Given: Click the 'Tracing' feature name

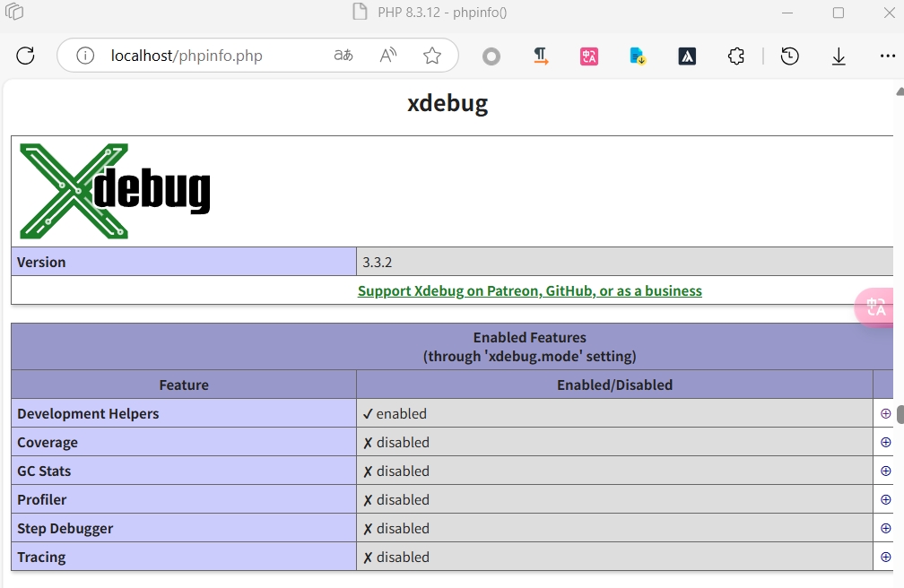Looking at the screenshot, I should tap(41, 557).
